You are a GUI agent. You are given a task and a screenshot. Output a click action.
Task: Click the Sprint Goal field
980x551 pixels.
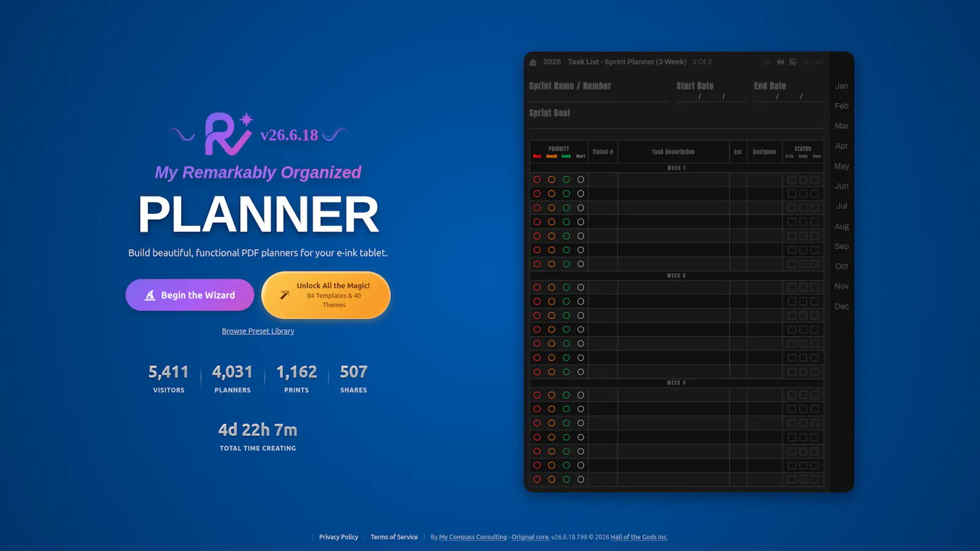point(676,118)
